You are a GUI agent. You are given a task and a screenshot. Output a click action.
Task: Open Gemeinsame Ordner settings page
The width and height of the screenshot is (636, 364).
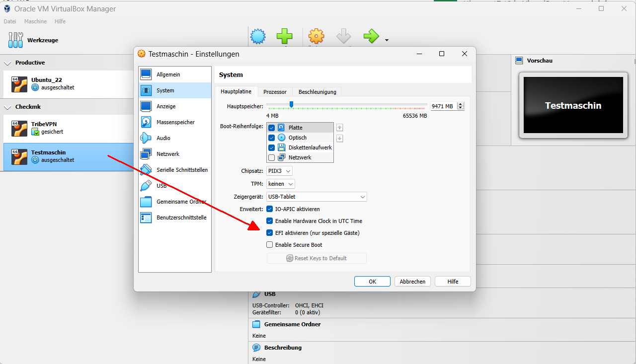pyautogui.click(x=175, y=202)
